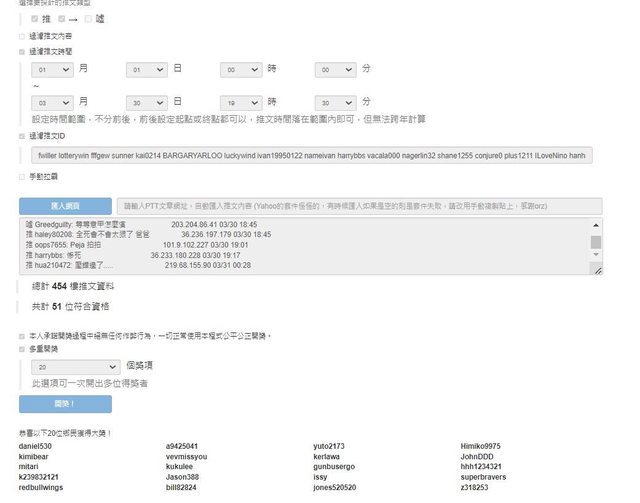Expand the end month dropdown showing 03

click(52, 102)
